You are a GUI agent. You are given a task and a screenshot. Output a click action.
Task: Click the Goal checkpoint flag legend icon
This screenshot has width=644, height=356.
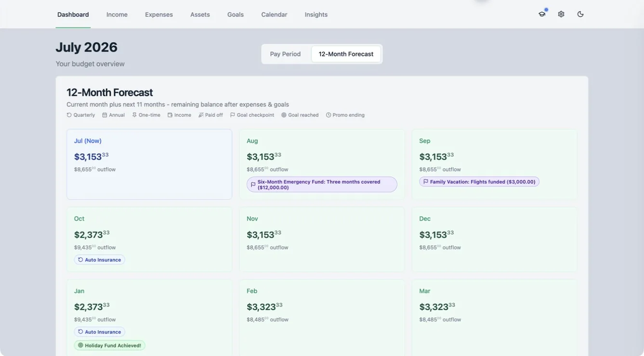233,115
